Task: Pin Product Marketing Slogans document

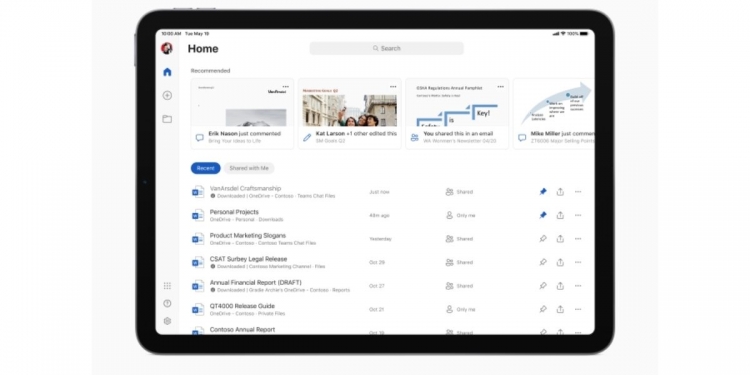Action: point(543,239)
